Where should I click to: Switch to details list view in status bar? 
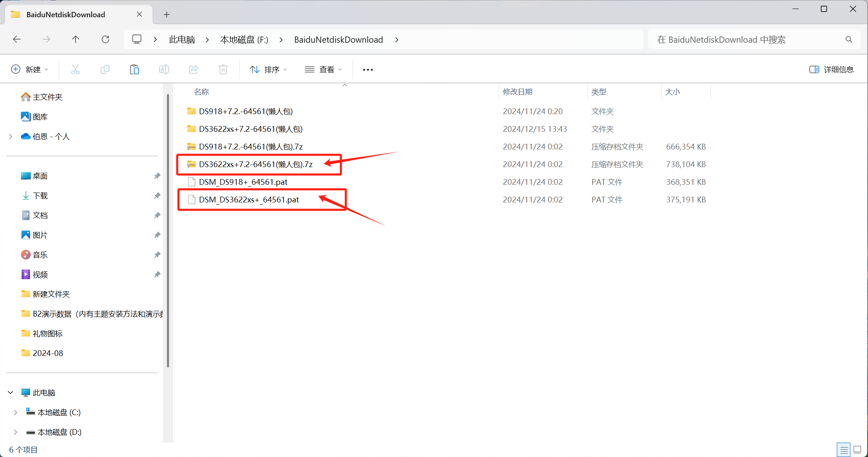[x=844, y=450]
